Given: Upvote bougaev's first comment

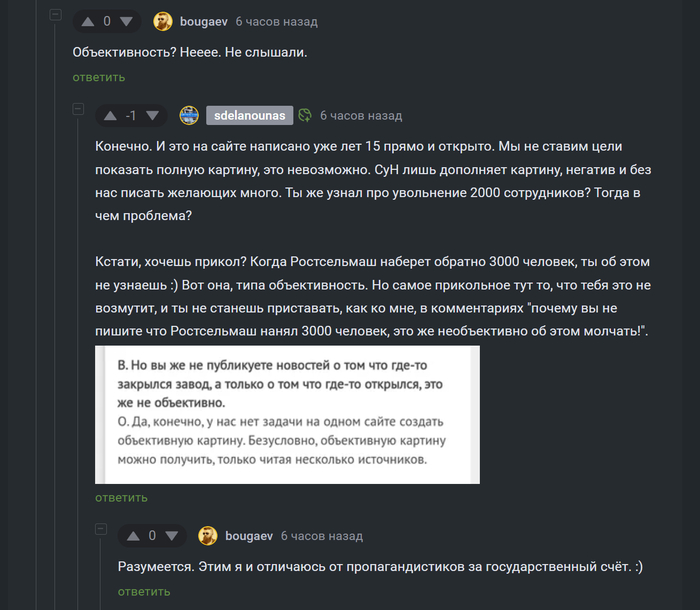Looking at the screenshot, I should click(x=88, y=21).
